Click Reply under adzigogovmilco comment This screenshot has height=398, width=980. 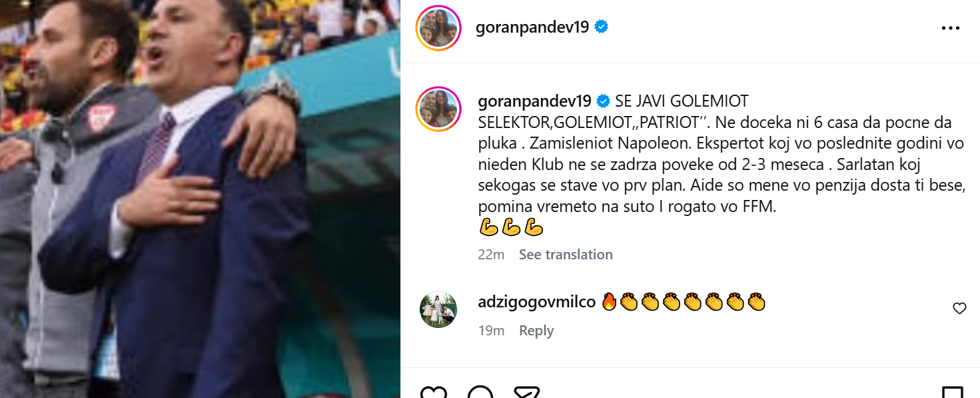click(x=536, y=331)
